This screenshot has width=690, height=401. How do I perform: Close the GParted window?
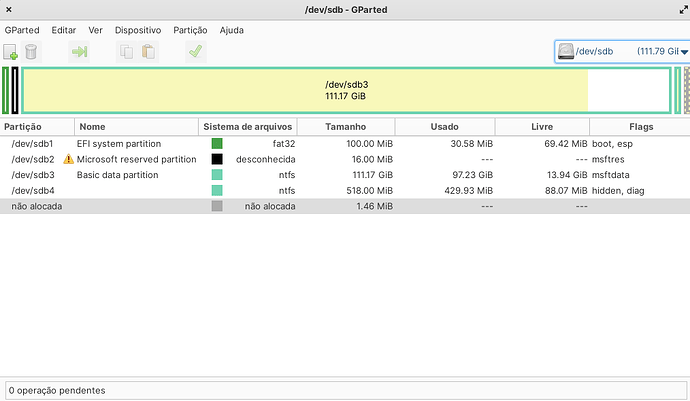coord(8,9)
